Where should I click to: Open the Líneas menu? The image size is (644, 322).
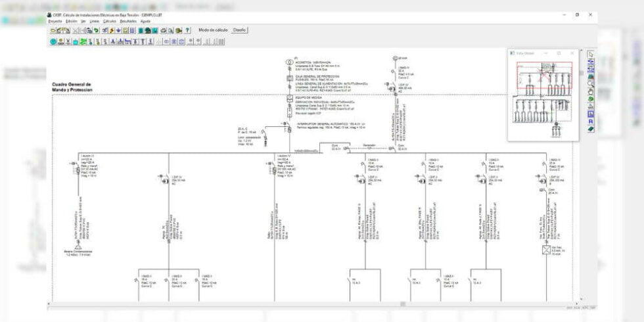pyautogui.click(x=95, y=21)
